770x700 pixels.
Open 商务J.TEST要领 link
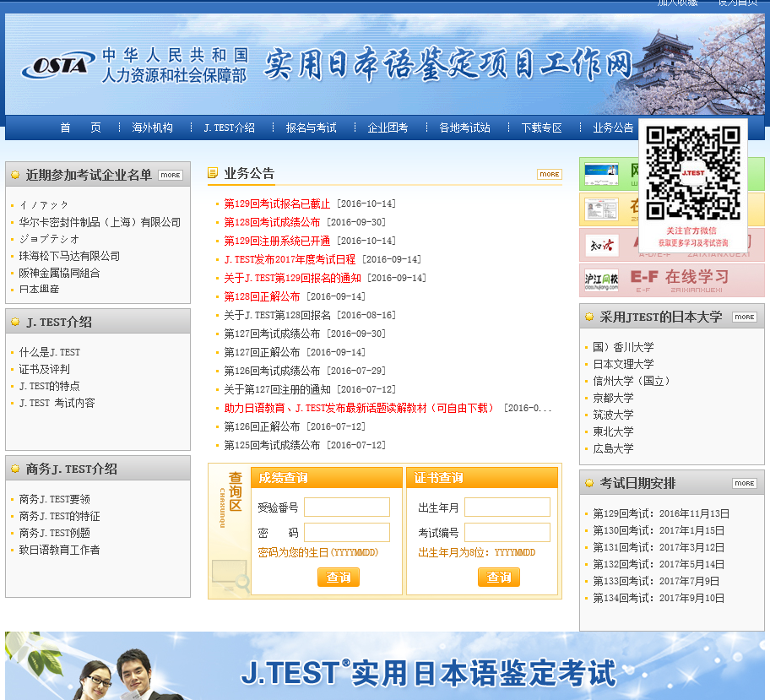coord(55,500)
